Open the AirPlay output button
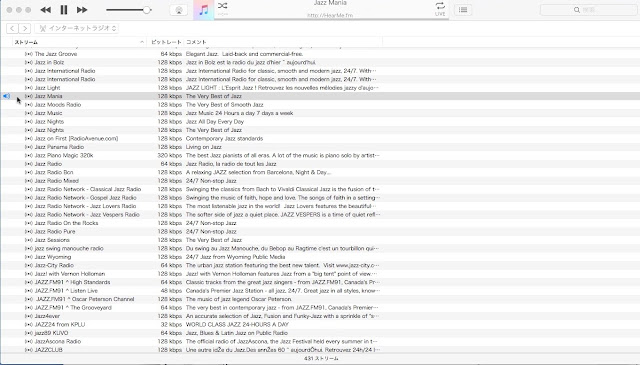 [179, 10]
